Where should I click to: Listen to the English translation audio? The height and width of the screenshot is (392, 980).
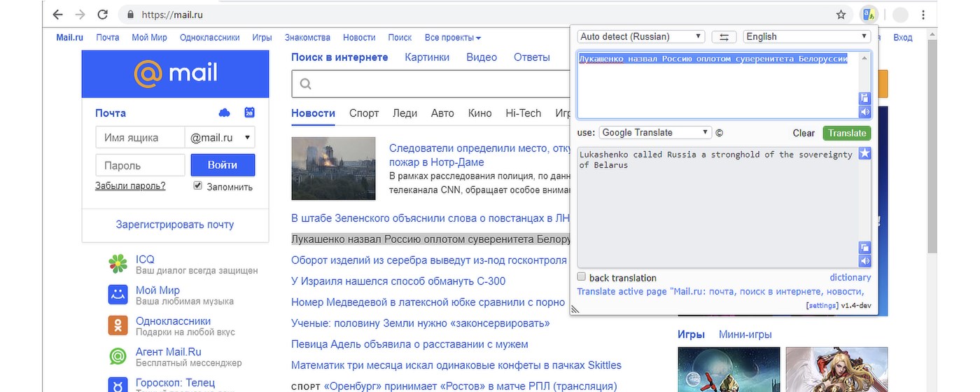point(864,260)
